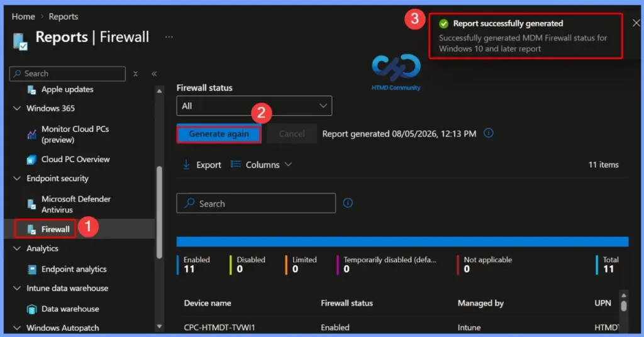Open the Firewall status dropdown
Image resolution: width=644 pixels, height=337 pixels.
(254, 106)
